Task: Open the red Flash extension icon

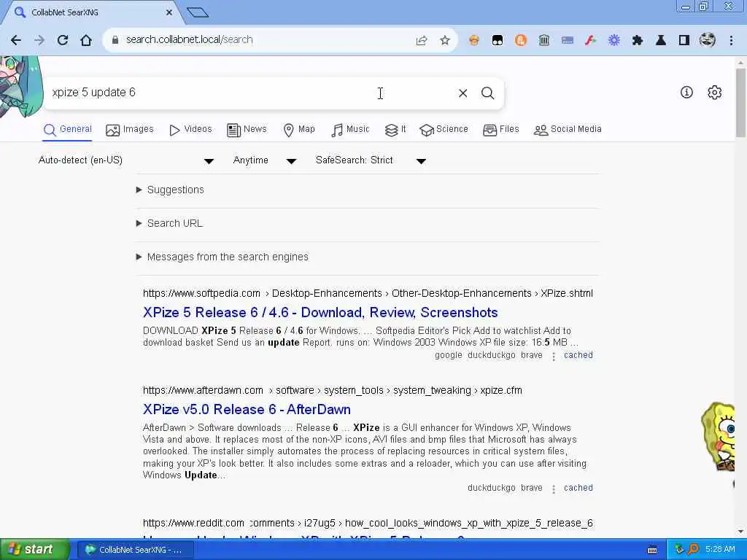Action: coord(591,41)
